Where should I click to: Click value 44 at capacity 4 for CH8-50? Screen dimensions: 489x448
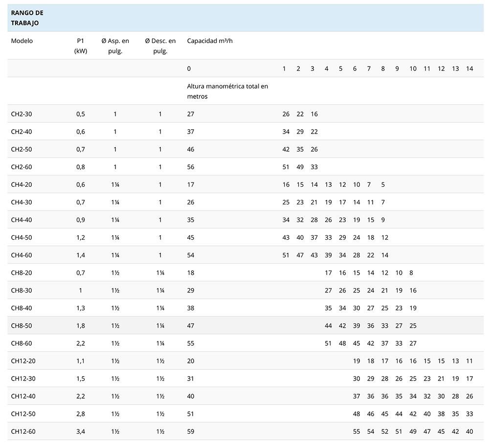(x=328, y=325)
